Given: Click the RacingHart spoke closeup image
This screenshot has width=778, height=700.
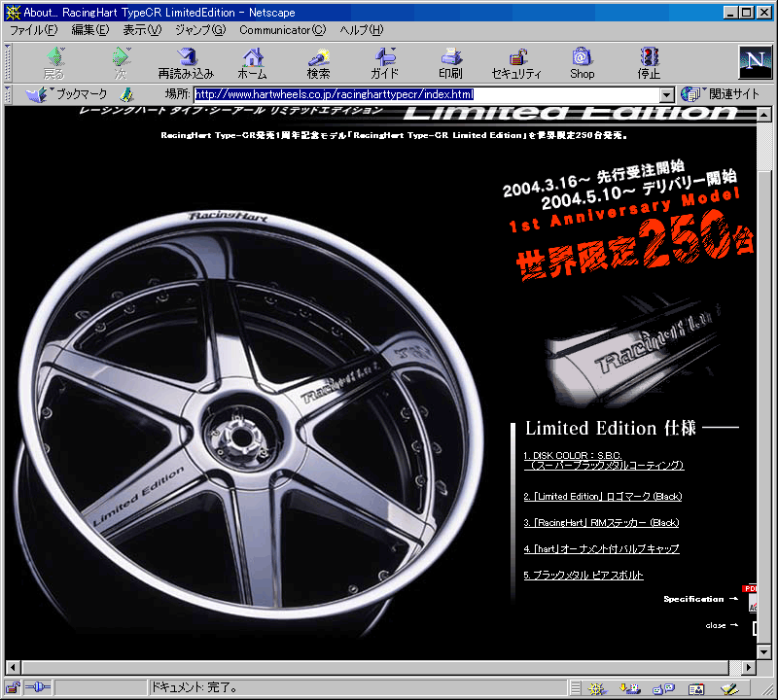Looking at the screenshot, I should point(633,351).
